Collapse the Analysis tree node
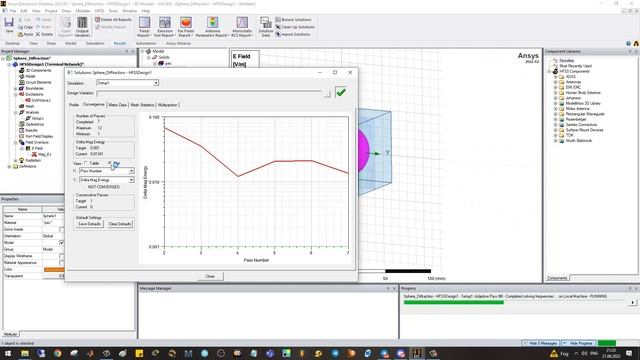Screen dimensions: 640x360 tap(16, 112)
